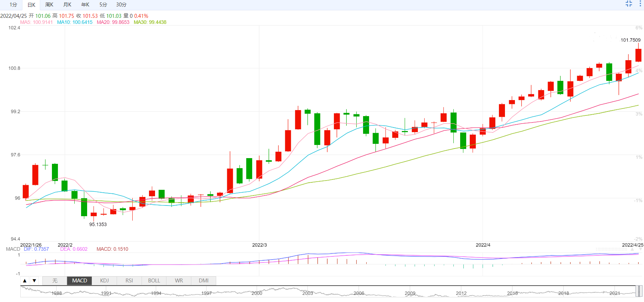Click the down triangle indicator arrow
Image resolution: width=644 pixels, height=302 pixels.
tap(34, 281)
